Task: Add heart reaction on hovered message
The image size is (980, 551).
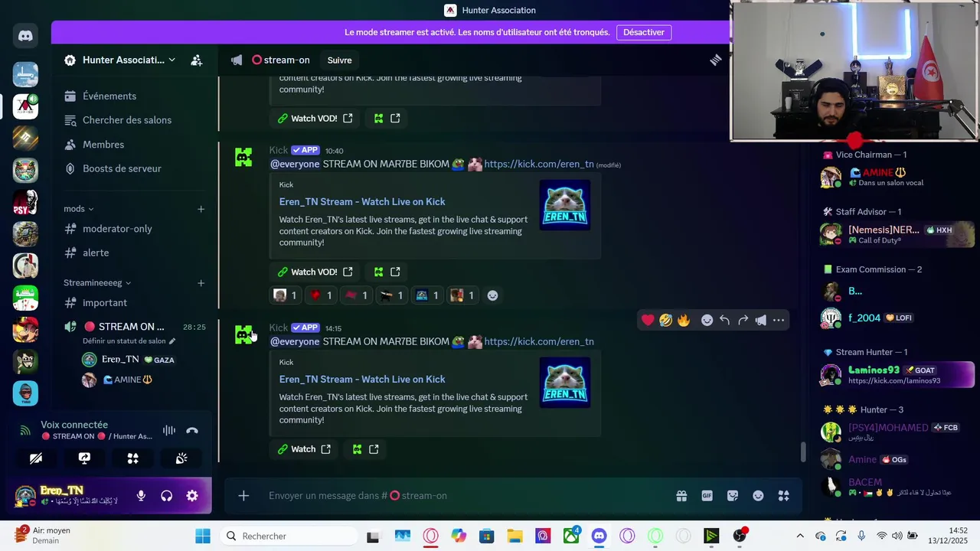Action: (648, 320)
